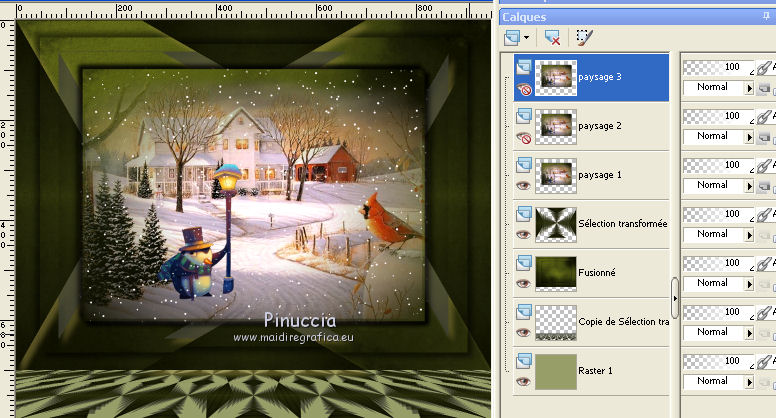The image size is (776, 418).
Task: Toggle the link icon for paysage 3
Action: [x=764, y=67]
